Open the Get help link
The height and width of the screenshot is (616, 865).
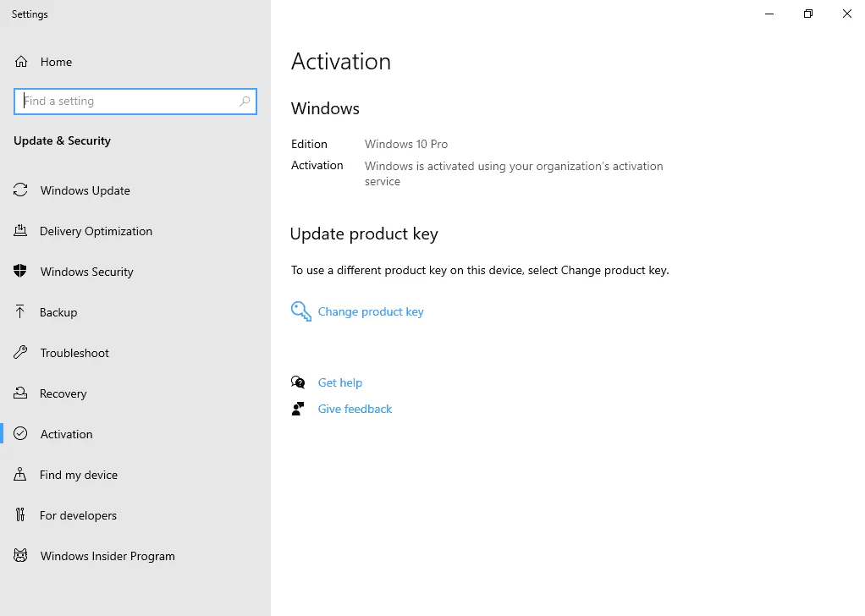point(340,382)
